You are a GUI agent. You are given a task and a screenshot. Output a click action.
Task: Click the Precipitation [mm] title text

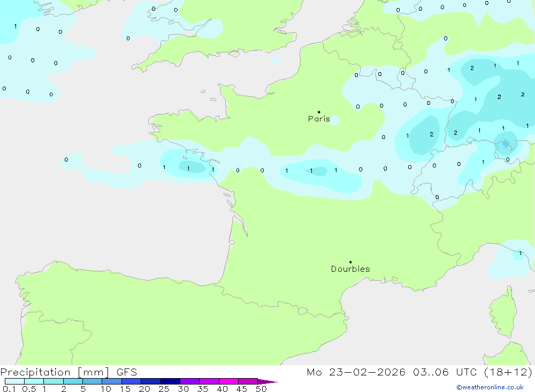pyautogui.click(x=55, y=372)
